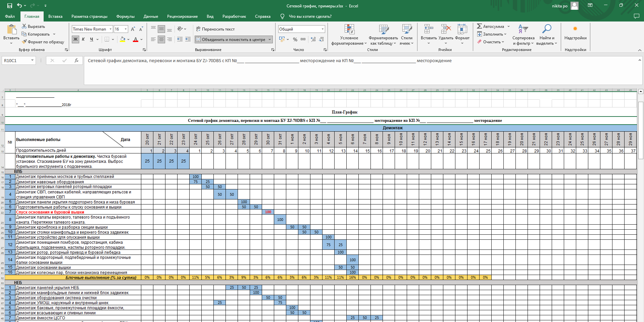Open Форматировать как таблицу gallery
Image resolution: width=644 pixels, height=322 pixels.
pyautogui.click(x=383, y=34)
